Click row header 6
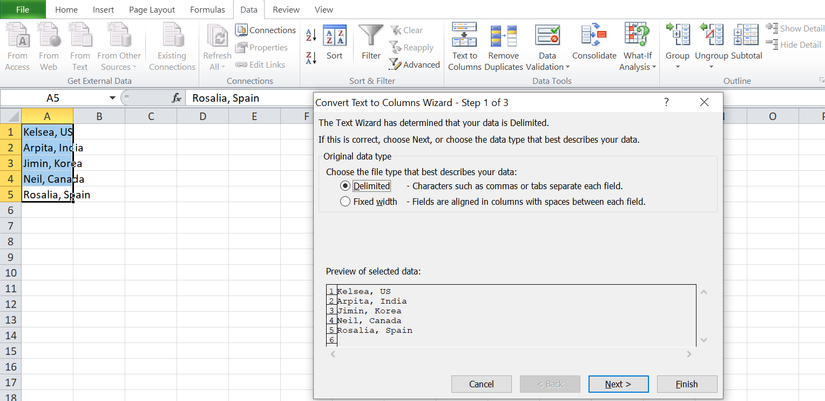The height and width of the screenshot is (401, 825). pyautogui.click(x=11, y=210)
